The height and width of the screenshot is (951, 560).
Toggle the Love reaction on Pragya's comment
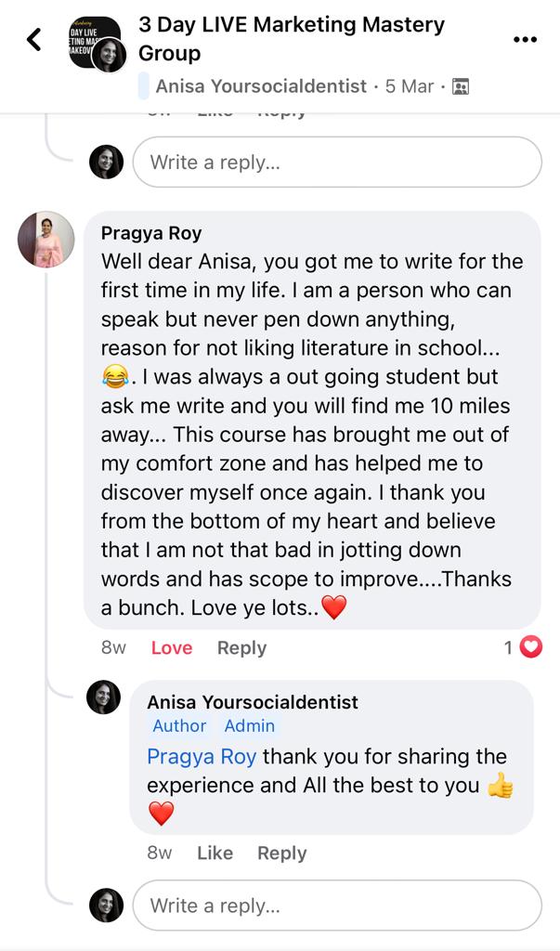(x=172, y=647)
